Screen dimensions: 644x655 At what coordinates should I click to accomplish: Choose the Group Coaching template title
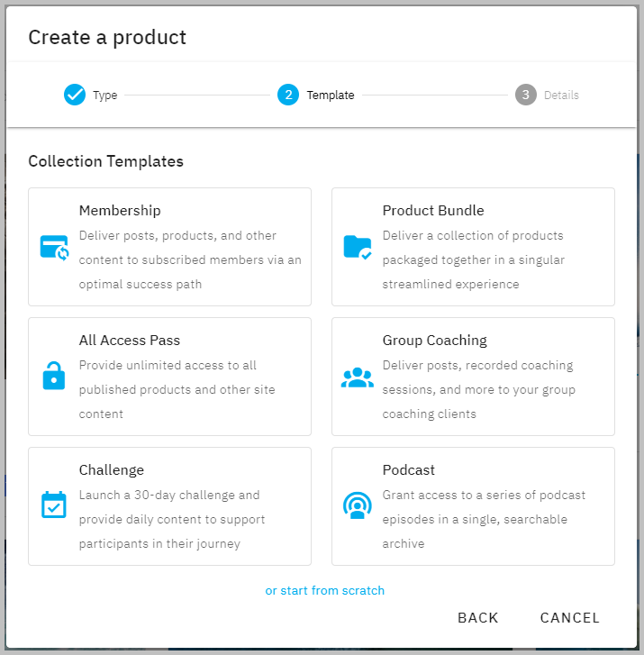(435, 341)
